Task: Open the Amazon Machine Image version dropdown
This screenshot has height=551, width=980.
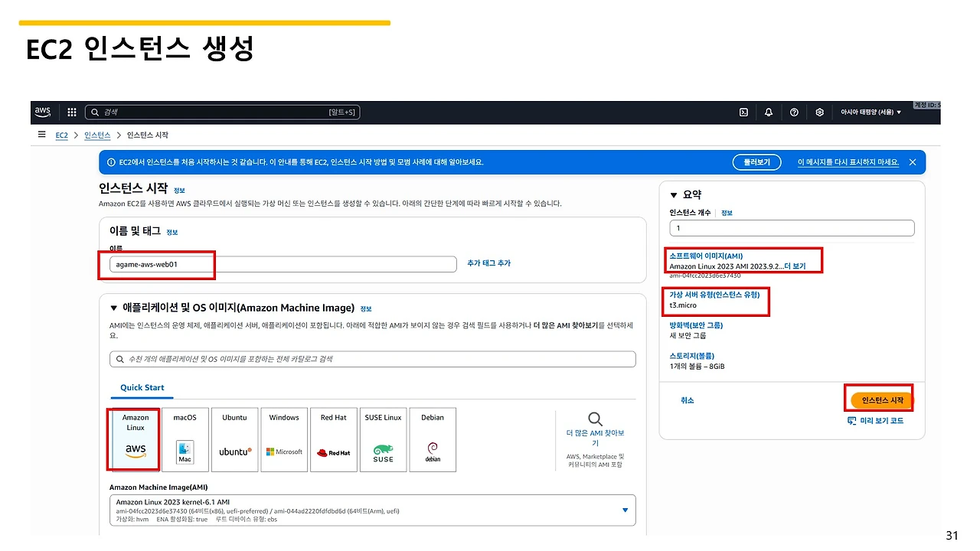Action: click(x=624, y=510)
